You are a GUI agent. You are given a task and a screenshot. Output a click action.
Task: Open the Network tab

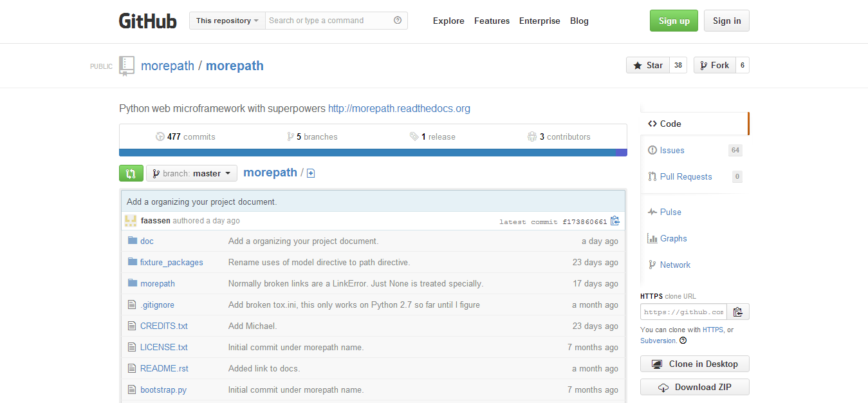695,265
